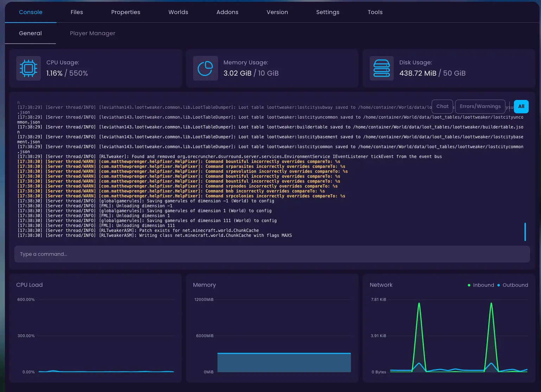
Task: Click the 3.91 KiB network axis label
Action: click(x=378, y=336)
